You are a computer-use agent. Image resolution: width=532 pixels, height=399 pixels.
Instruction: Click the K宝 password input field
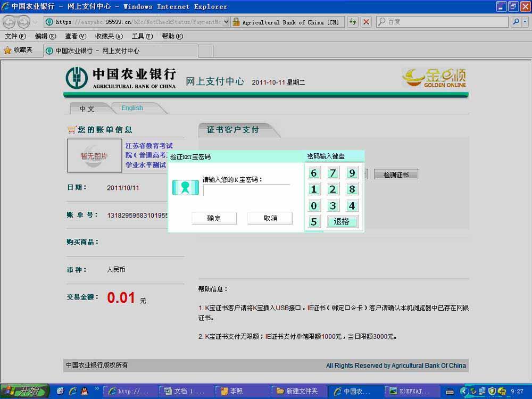(x=246, y=190)
